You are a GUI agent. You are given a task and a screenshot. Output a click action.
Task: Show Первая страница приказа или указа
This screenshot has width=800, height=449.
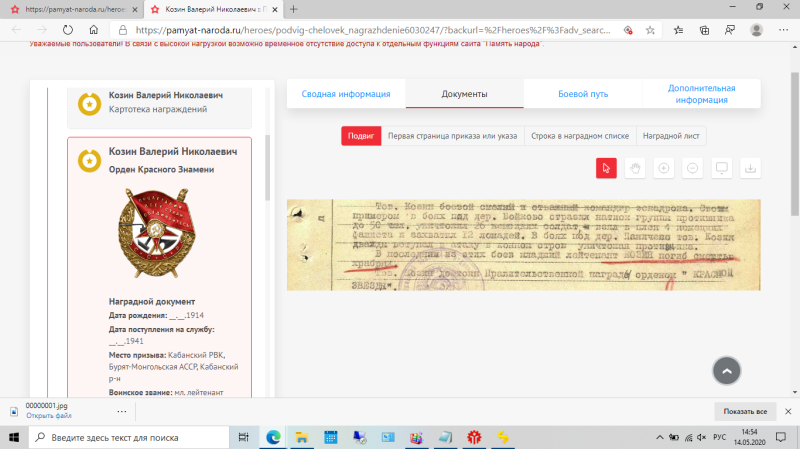pyautogui.click(x=453, y=136)
